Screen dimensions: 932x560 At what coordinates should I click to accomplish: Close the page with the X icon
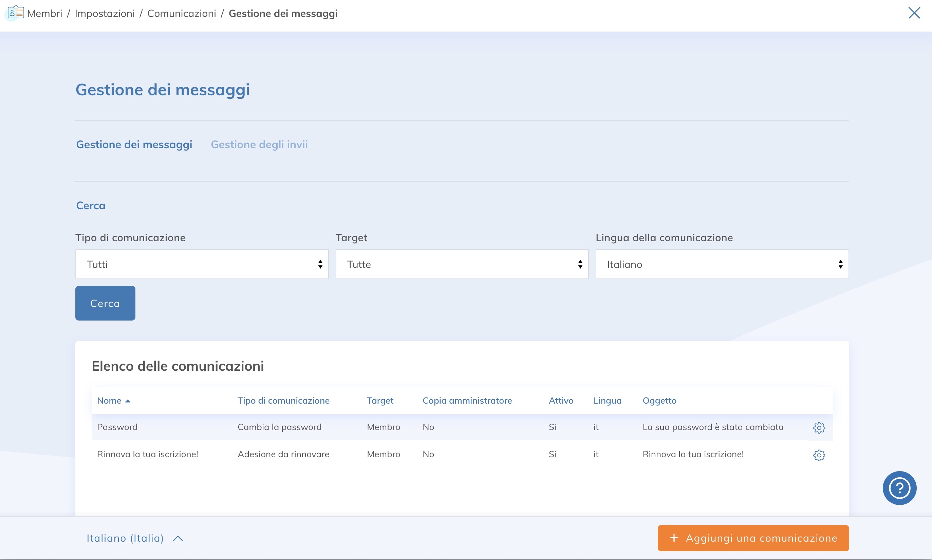[914, 13]
